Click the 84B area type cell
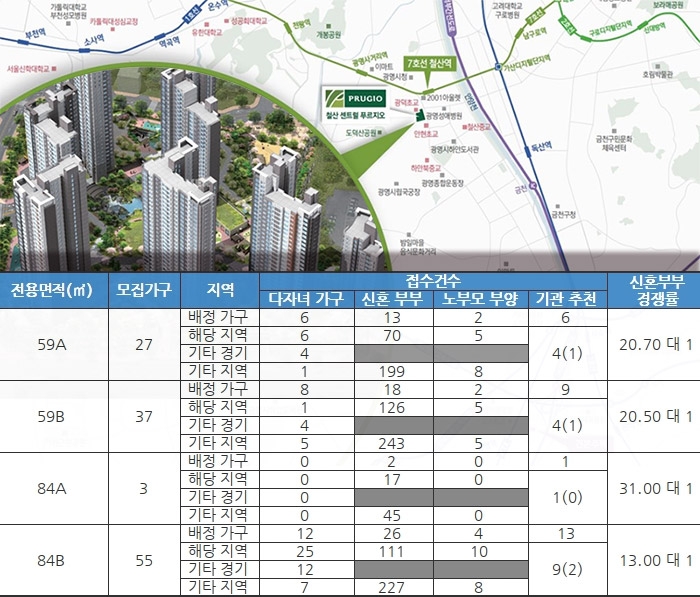This screenshot has height=597, width=700. (51, 560)
